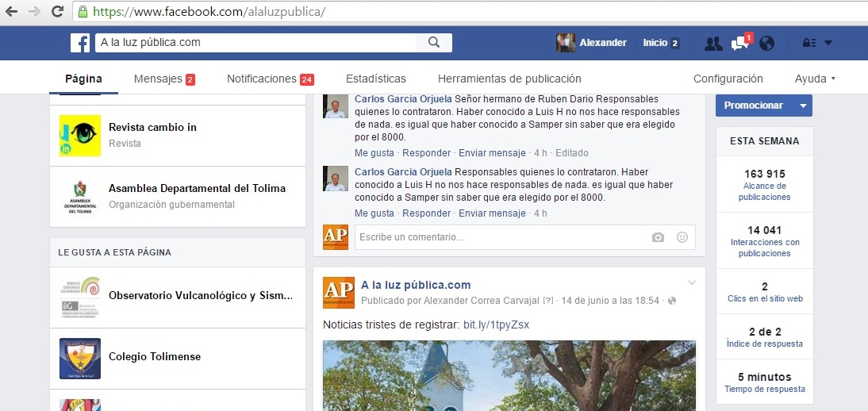Click Me gusta on the second Carlos comment
This screenshot has width=868, height=411.
(x=374, y=213)
